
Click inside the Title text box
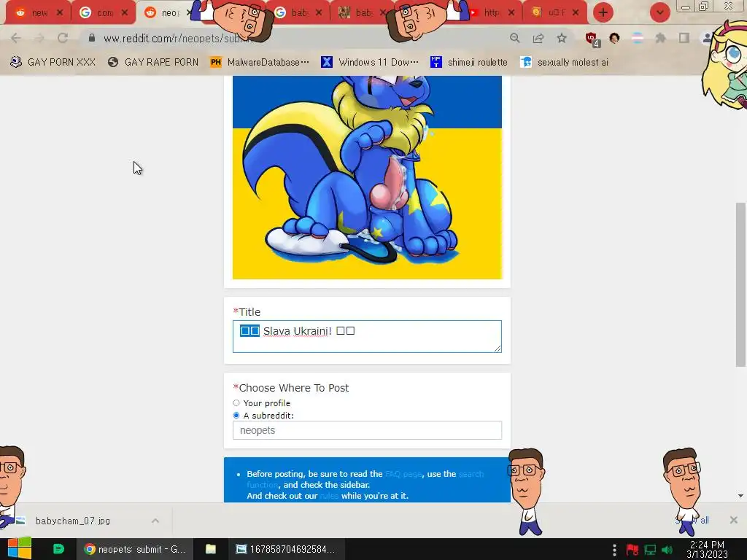(x=367, y=337)
